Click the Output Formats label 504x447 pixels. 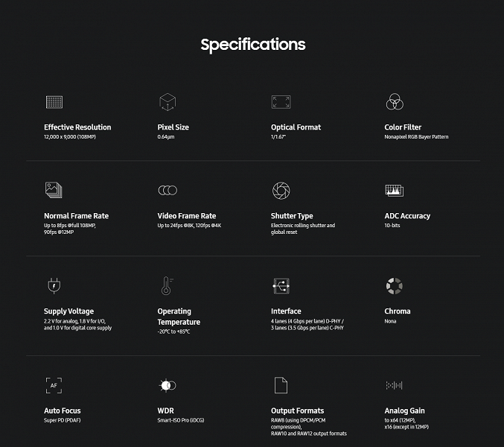pyautogui.click(x=297, y=410)
